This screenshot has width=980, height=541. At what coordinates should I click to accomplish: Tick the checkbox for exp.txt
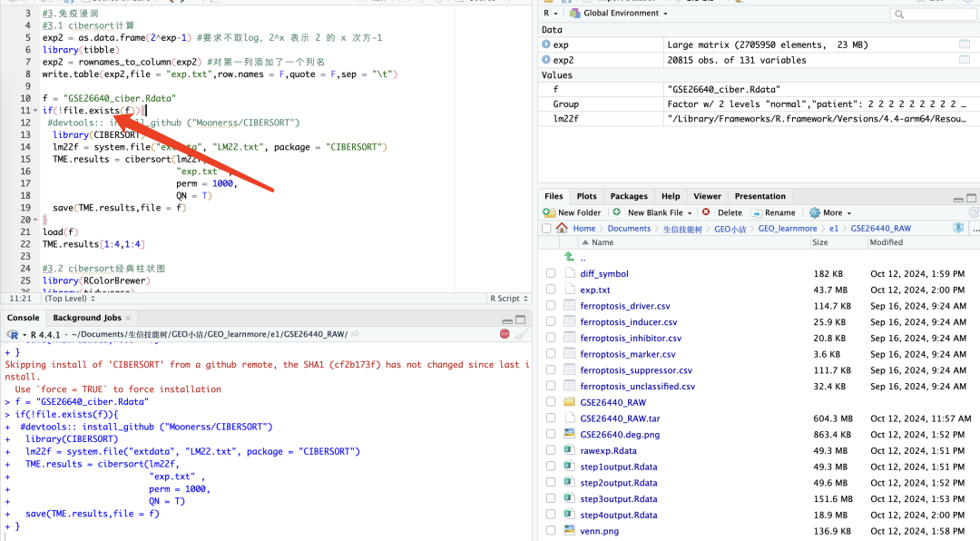tap(551, 290)
